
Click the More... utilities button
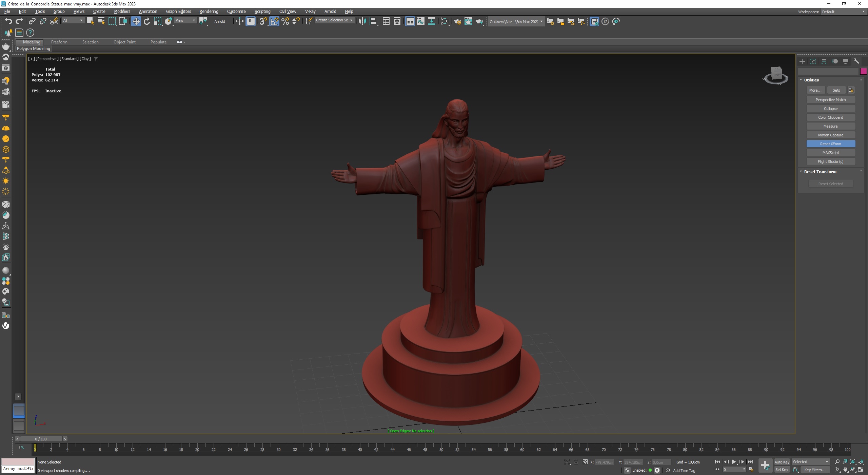[x=815, y=90]
